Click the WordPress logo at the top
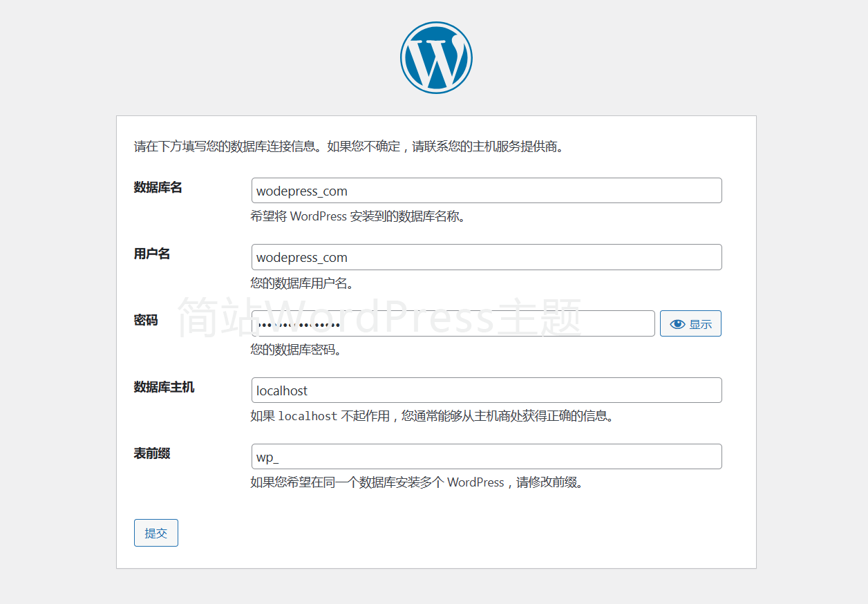Viewport: 868px width, 604px height. pyautogui.click(x=436, y=57)
